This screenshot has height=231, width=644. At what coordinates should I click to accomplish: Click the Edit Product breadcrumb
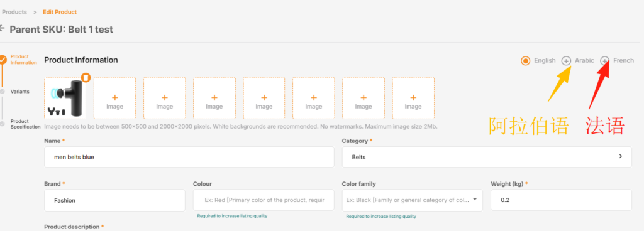[x=60, y=12]
